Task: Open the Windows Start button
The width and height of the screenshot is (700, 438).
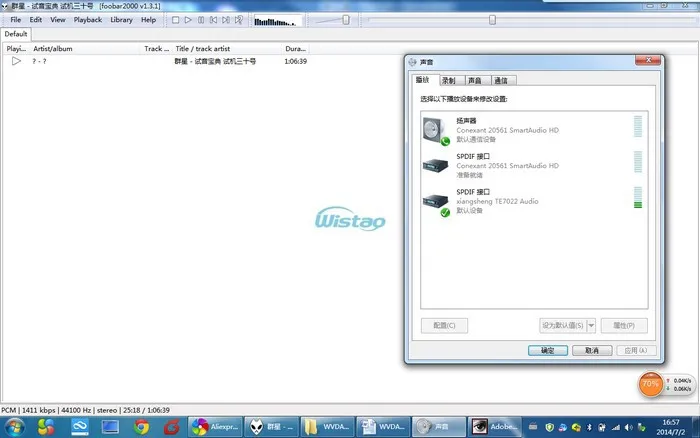Action: pyautogui.click(x=14, y=427)
